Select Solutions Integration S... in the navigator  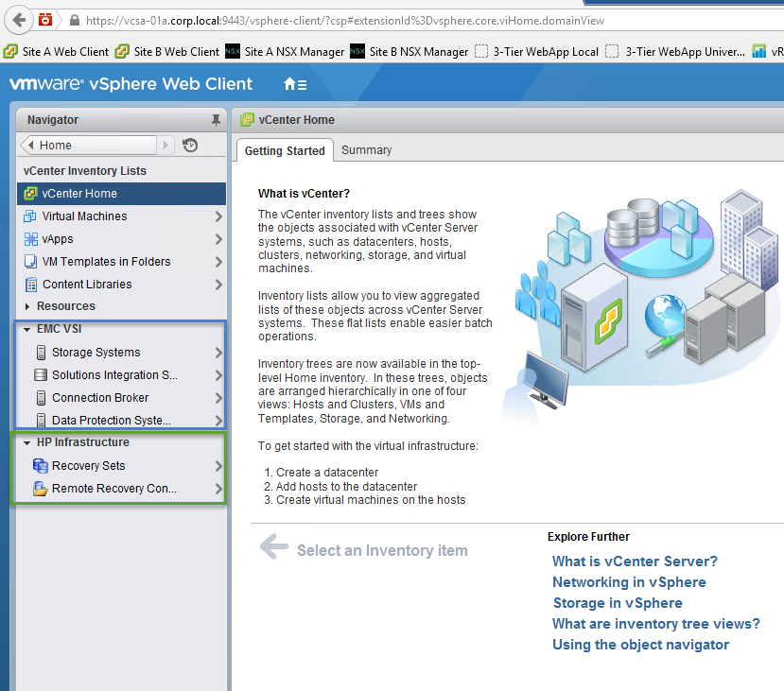pyautogui.click(x=120, y=374)
